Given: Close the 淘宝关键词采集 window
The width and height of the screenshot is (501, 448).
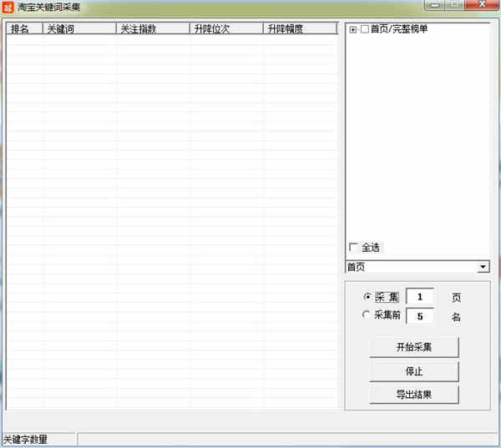Looking at the screenshot, I should tap(483, 4).
